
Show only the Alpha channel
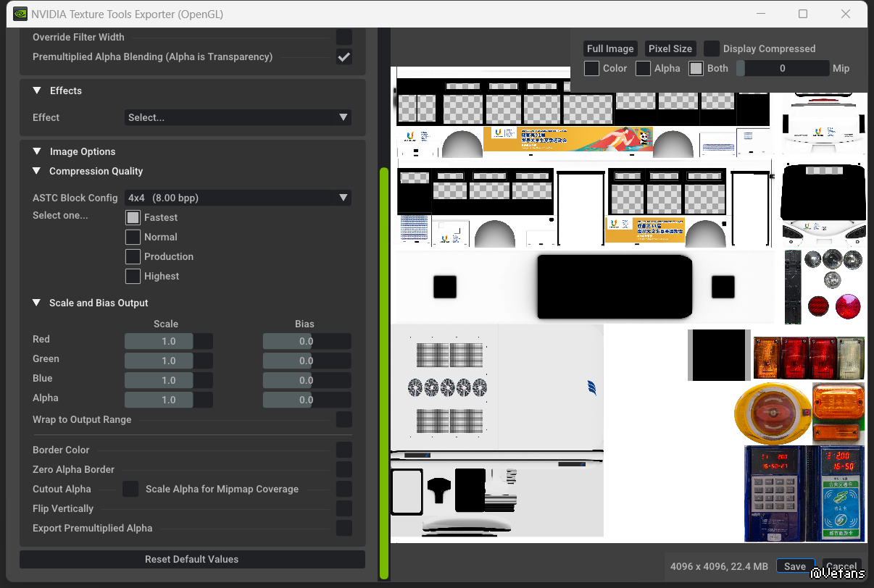pos(643,68)
